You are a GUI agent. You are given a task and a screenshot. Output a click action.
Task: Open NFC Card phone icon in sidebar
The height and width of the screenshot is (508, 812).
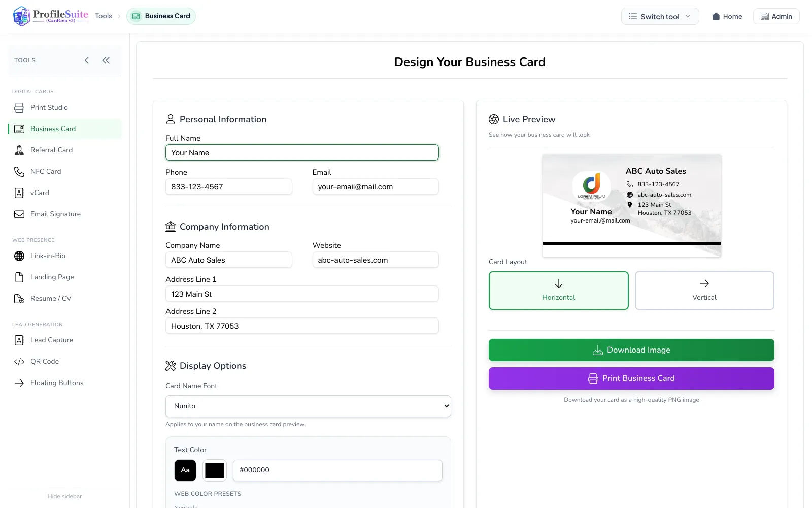tap(19, 171)
